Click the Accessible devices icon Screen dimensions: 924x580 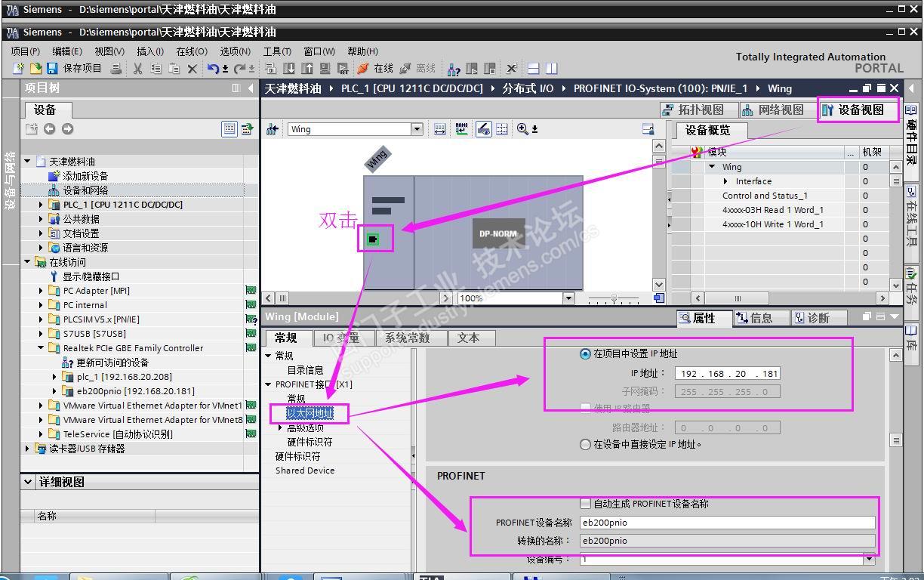coord(454,69)
